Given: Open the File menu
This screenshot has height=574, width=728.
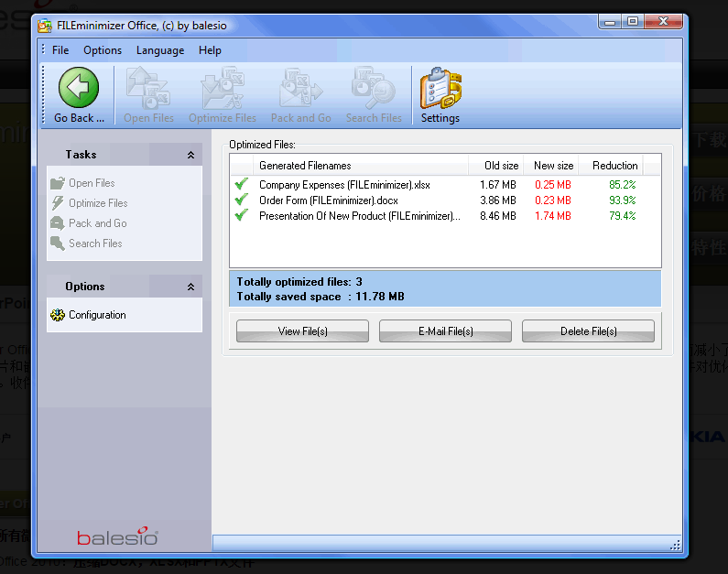Looking at the screenshot, I should click(60, 50).
